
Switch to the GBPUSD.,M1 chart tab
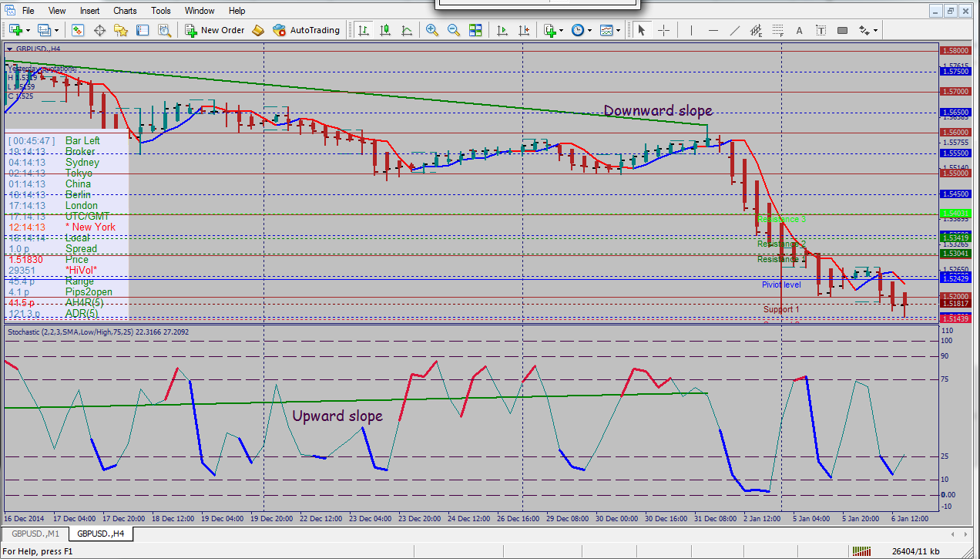35,534
